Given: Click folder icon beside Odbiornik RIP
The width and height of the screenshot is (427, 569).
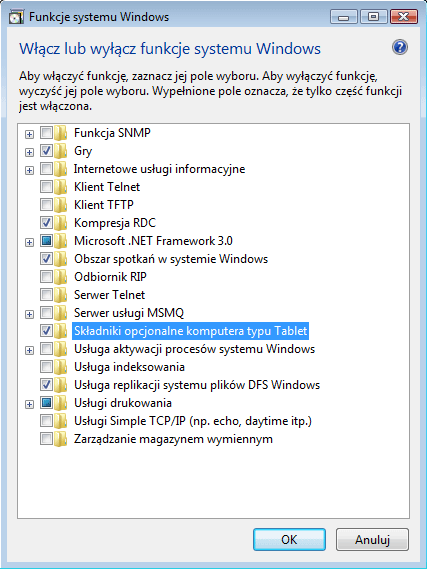Looking at the screenshot, I should coord(61,277).
